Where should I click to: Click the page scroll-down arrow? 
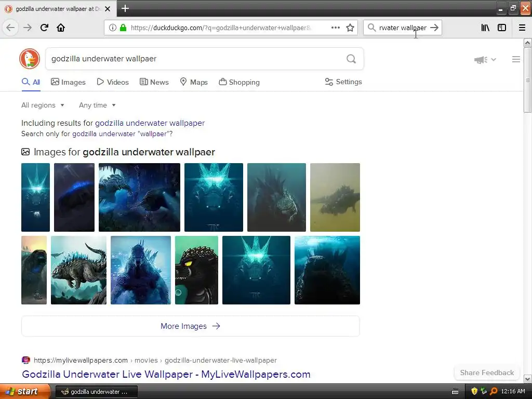coord(527,379)
